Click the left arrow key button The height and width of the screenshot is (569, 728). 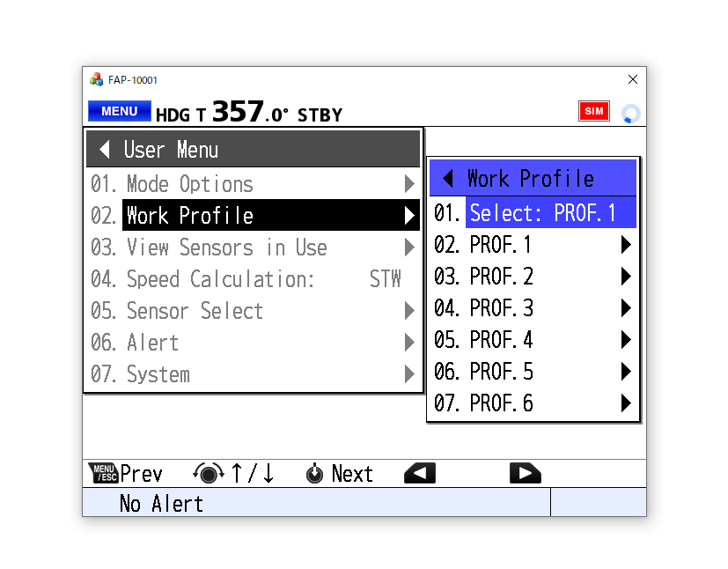pos(420,473)
